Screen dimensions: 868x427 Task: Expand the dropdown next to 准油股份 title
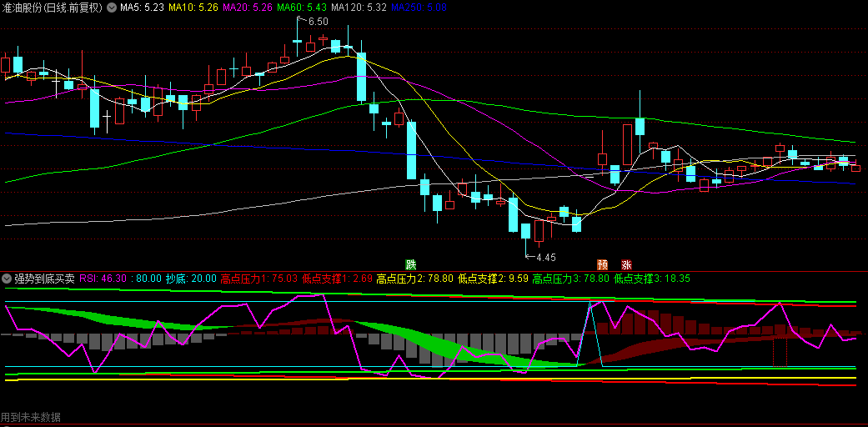coord(111,8)
